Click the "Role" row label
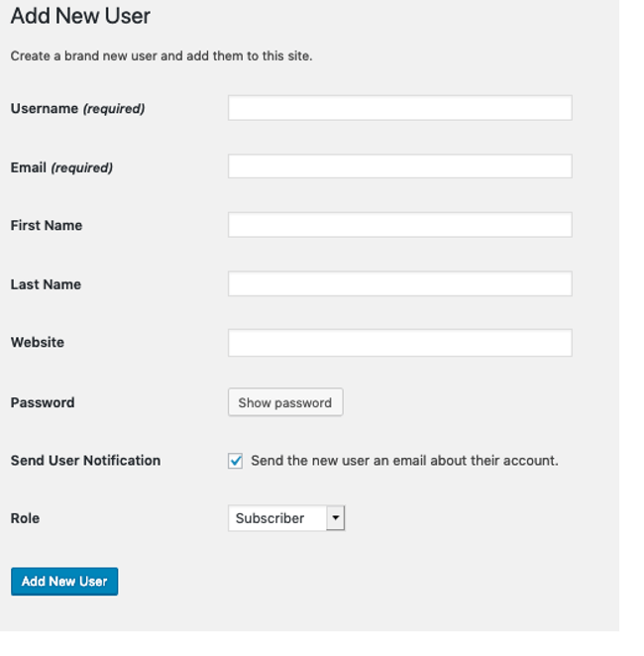Screen dimensions: 644x656 click(x=25, y=518)
